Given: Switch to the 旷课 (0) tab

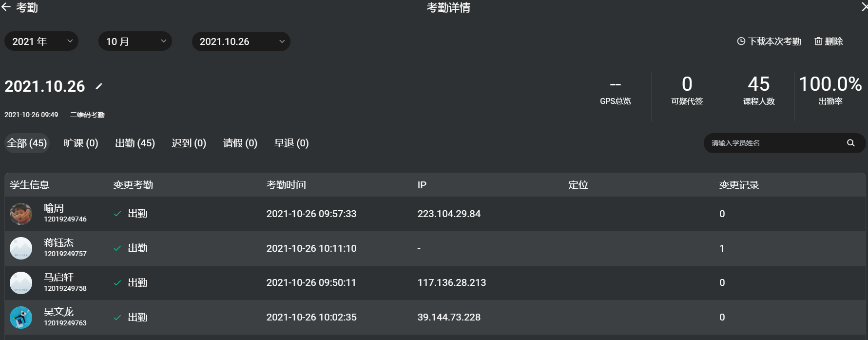Looking at the screenshot, I should point(81,143).
